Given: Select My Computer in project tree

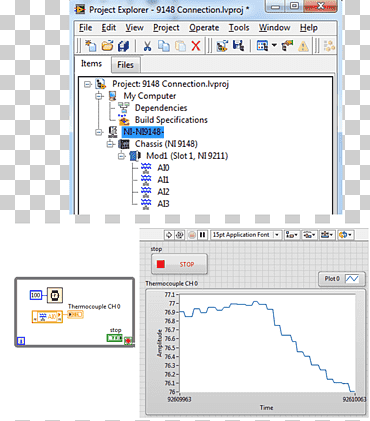Looking at the screenshot, I should pos(150,96).
